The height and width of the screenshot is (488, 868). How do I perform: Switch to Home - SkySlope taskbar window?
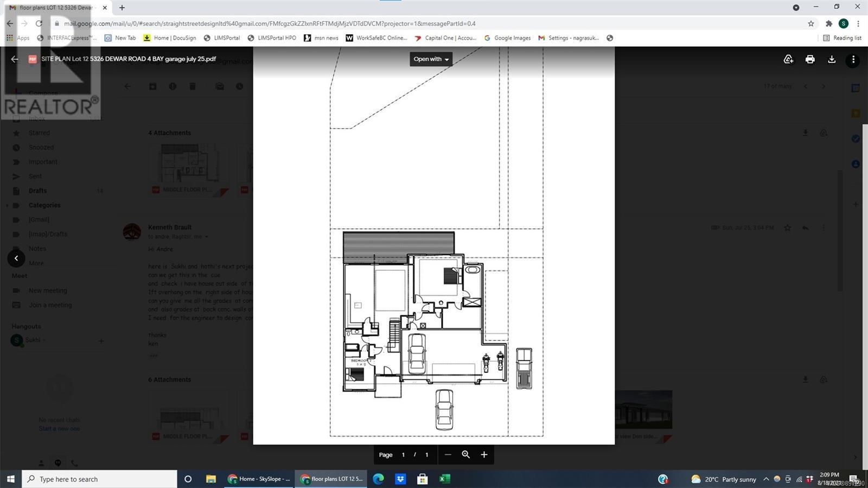[259, 479]
